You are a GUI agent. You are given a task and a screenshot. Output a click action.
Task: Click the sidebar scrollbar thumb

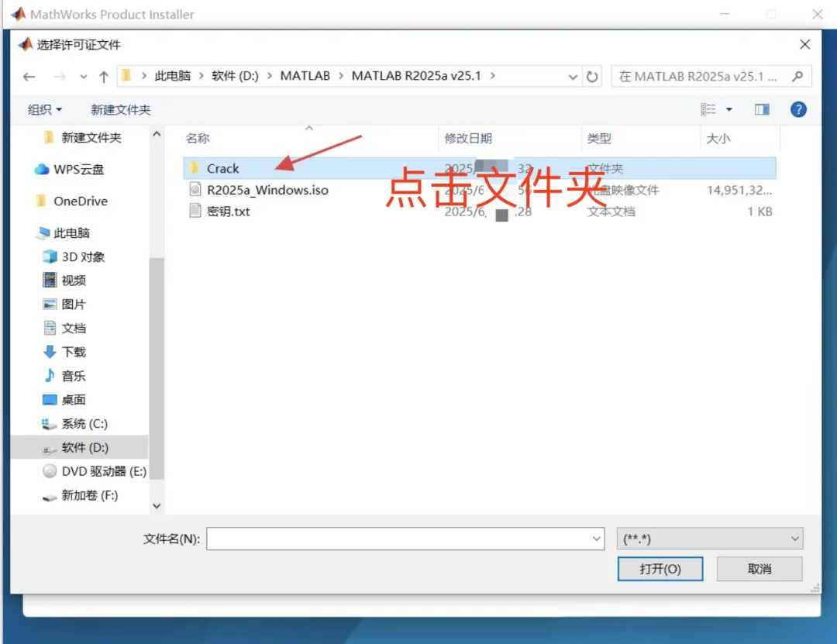tap(157, 368)
